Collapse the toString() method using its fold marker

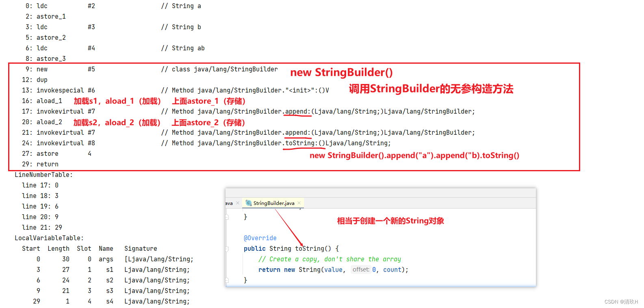[x=227, y=249]
